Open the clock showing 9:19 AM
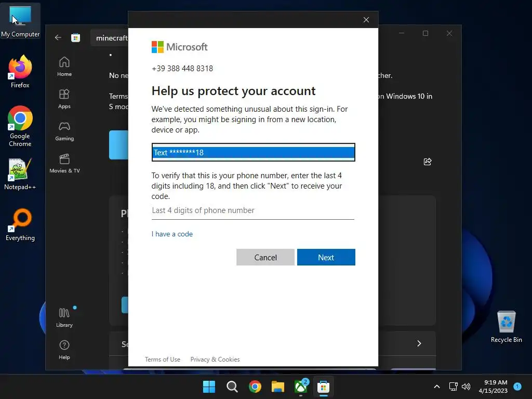The image size is (532, 399). click(493, 387)
